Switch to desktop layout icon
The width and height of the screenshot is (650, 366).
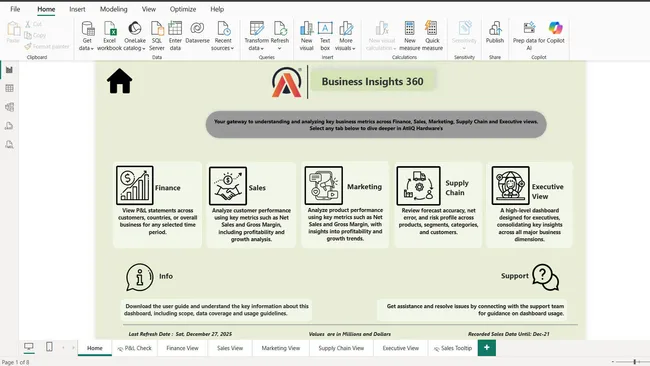pos(29,347)
